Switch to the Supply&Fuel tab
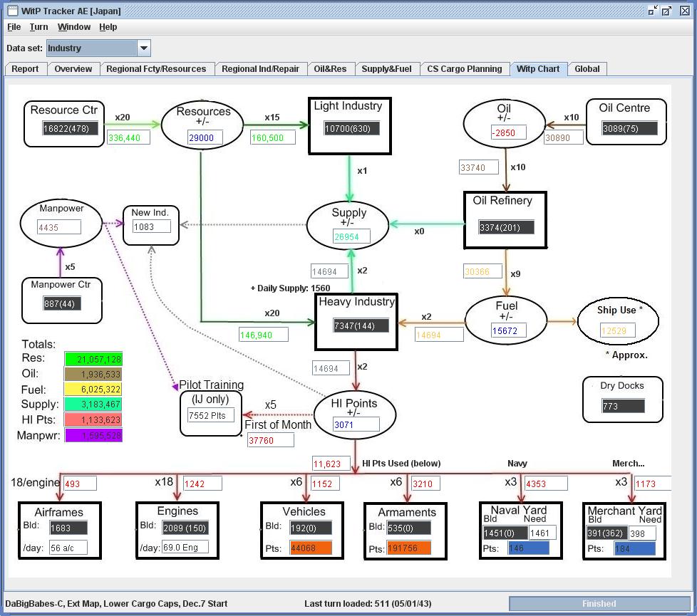The width and height of the screenshot is (697, 616). [386, 69]
